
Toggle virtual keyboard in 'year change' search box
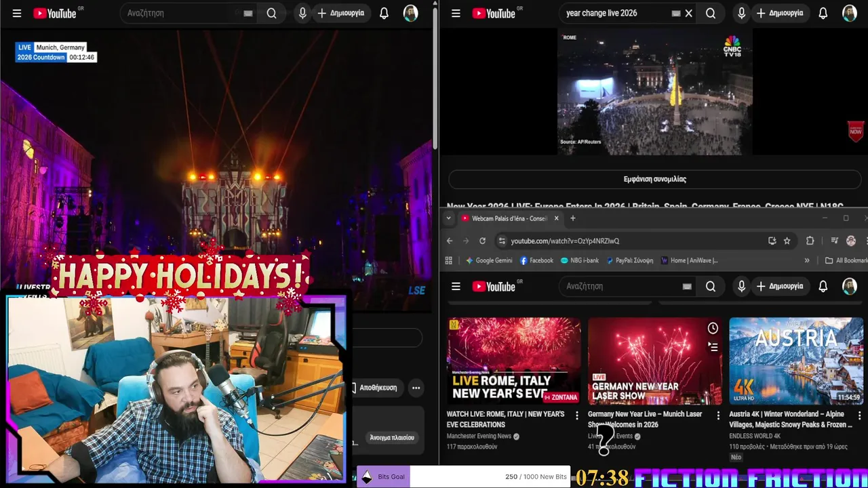click(x=676, y=13)
